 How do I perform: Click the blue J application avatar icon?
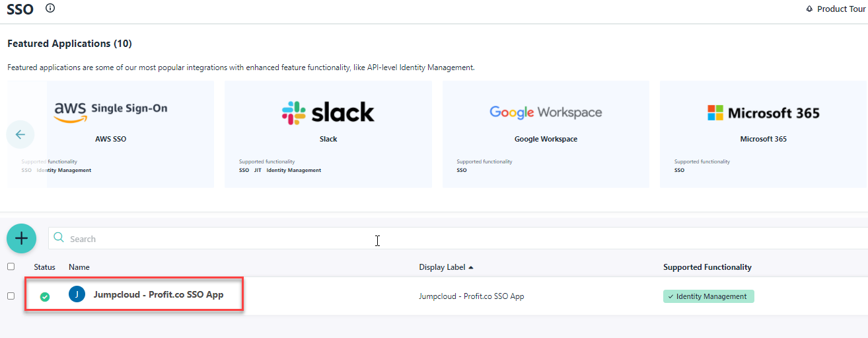(77, 295)
